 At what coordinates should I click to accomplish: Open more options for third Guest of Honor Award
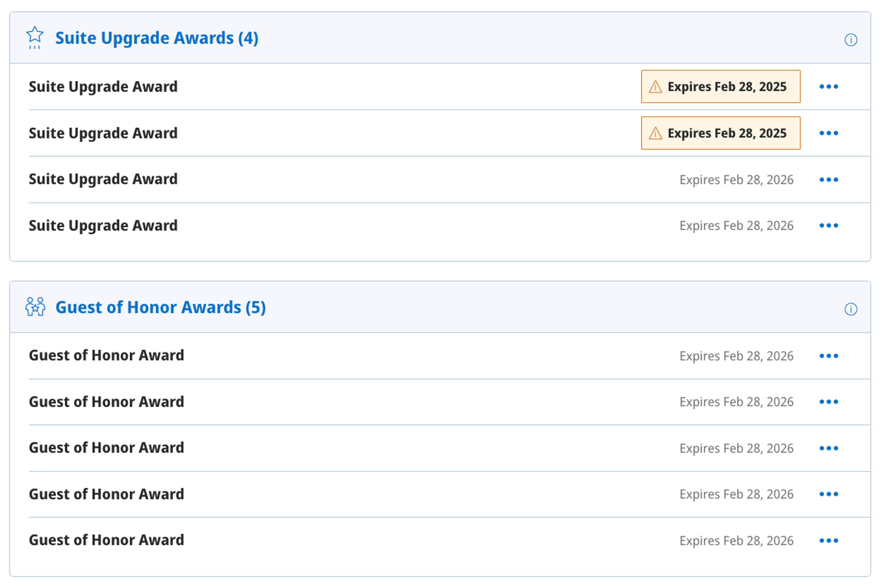828,448
